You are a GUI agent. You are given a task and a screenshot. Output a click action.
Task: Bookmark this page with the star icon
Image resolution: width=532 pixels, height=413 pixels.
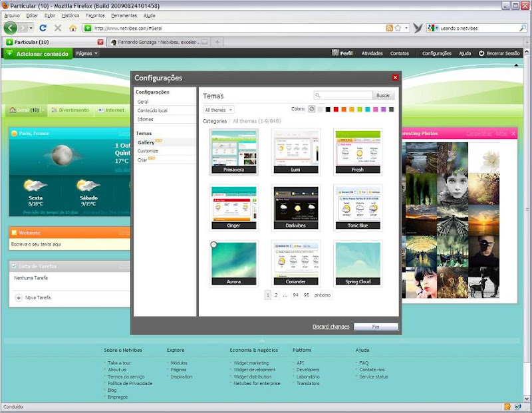pos(398,28)
